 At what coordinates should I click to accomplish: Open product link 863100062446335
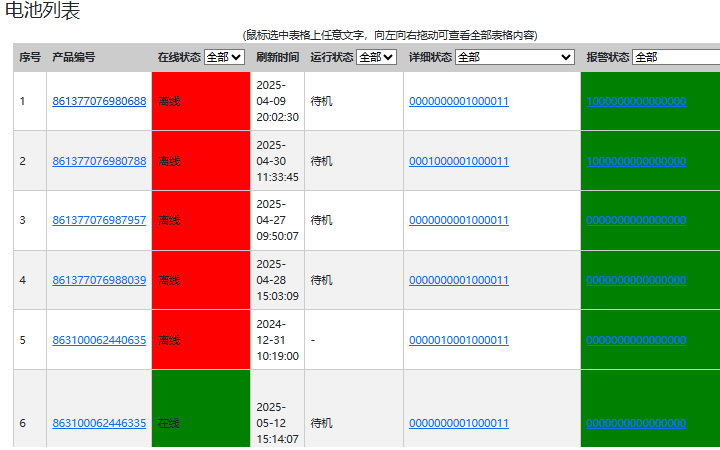tap(99, 423)
